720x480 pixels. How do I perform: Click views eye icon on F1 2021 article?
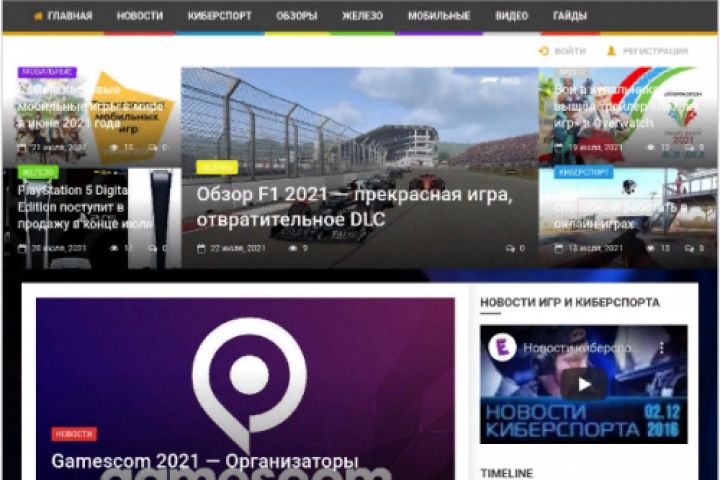(x=293, y=248)
